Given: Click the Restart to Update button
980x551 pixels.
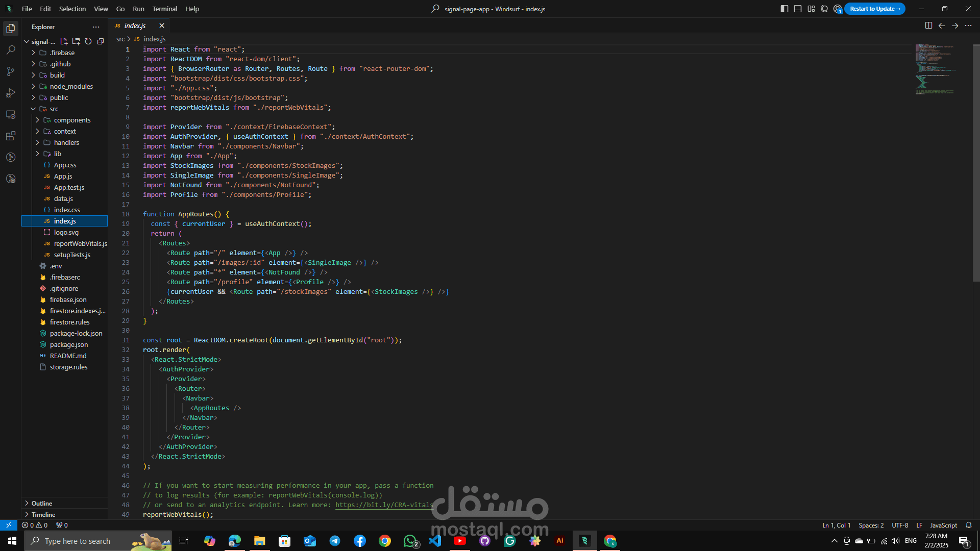Looking at the screenshot, I should point(874,9).
